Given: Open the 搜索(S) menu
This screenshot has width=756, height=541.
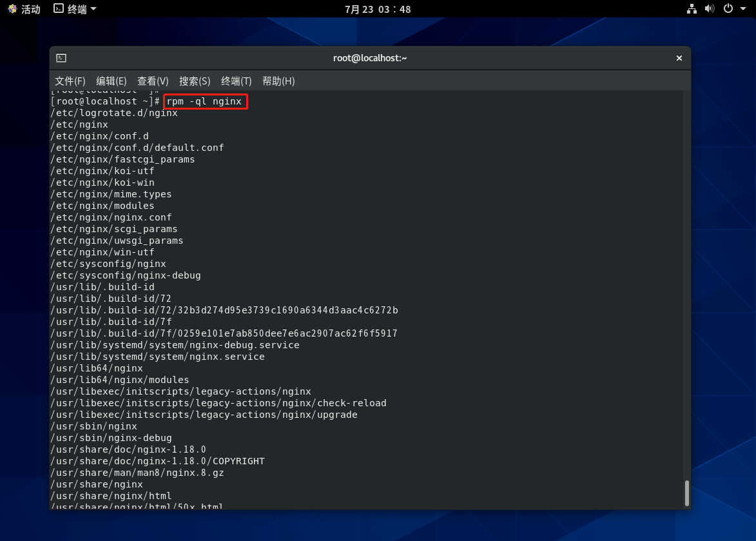Looking at the screenshot, I should tap(195, 81).
